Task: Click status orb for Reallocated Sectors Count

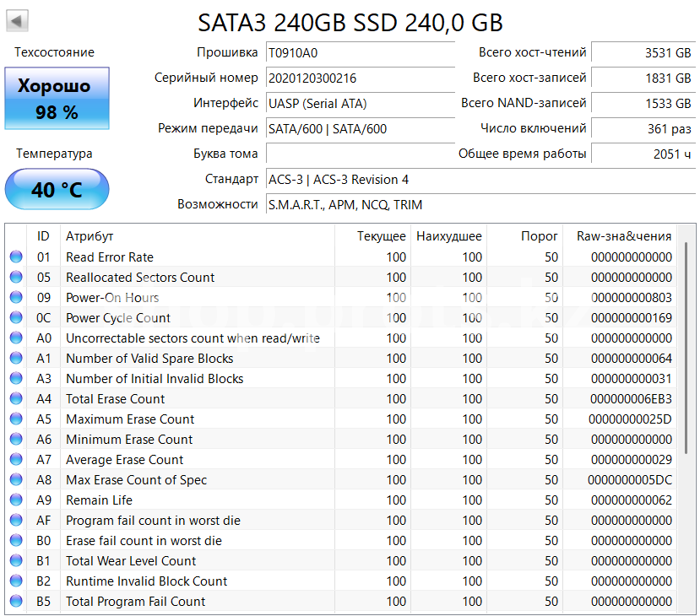Action: [15, 278]
